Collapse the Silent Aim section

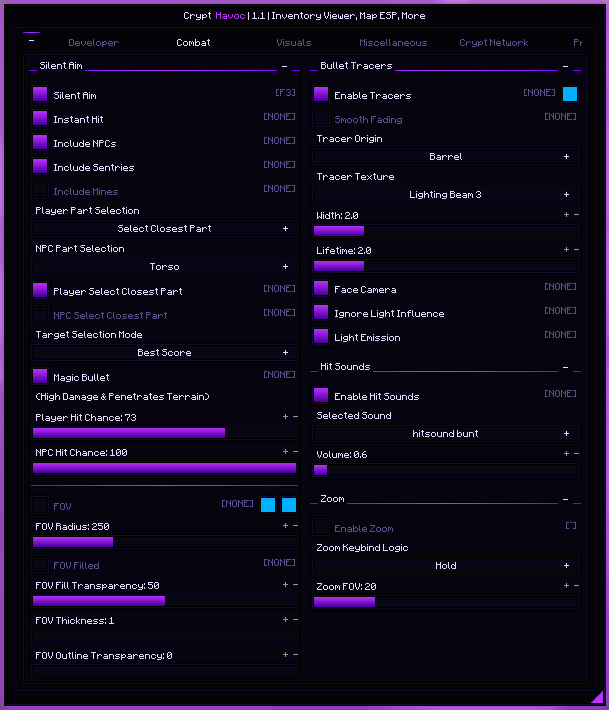tap(284, 66)
